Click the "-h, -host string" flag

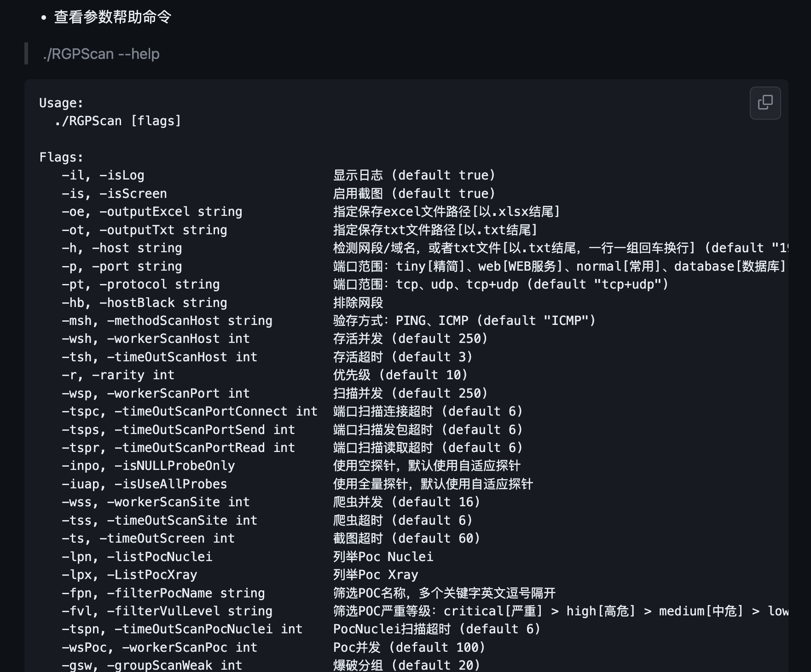[x=122, y=248]
